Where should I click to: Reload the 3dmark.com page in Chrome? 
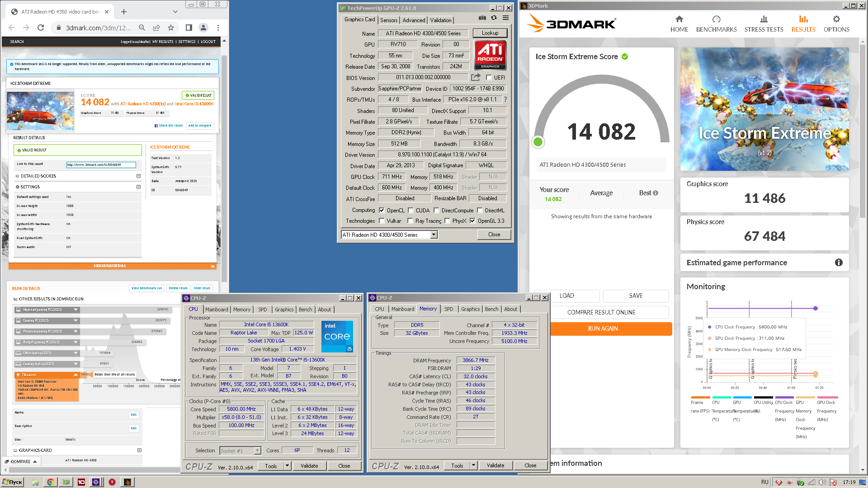pyautogui.click(x=41, y=28)
